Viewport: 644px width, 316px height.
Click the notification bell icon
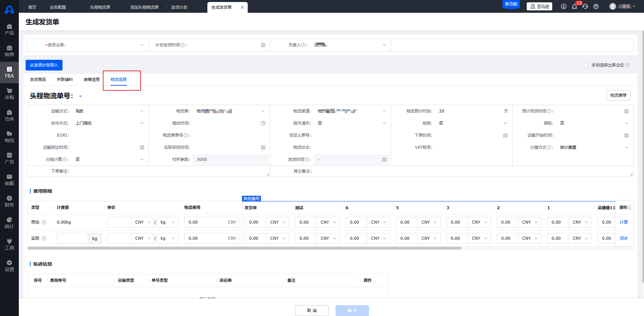[x=574, y=6]
